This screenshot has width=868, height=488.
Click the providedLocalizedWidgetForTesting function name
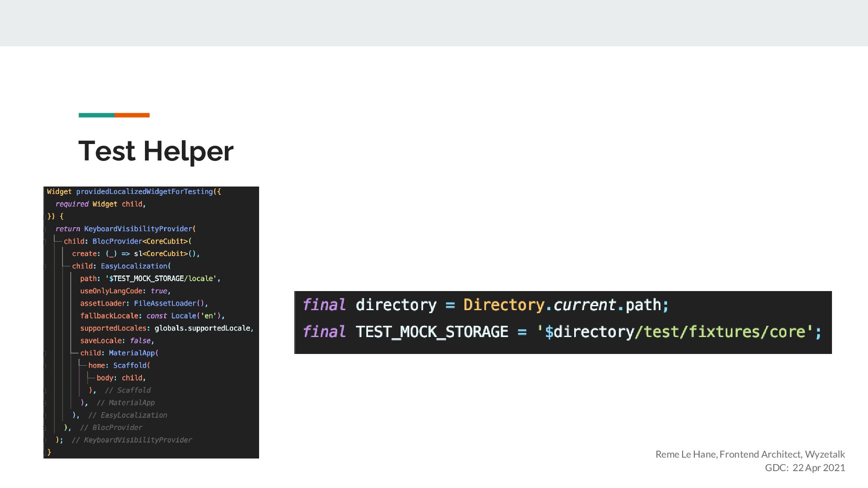[145, 191]
